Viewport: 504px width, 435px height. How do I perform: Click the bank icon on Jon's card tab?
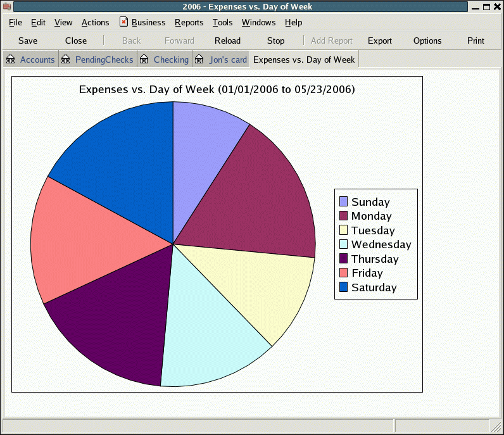pyautogui.click(x=199, y=60)
